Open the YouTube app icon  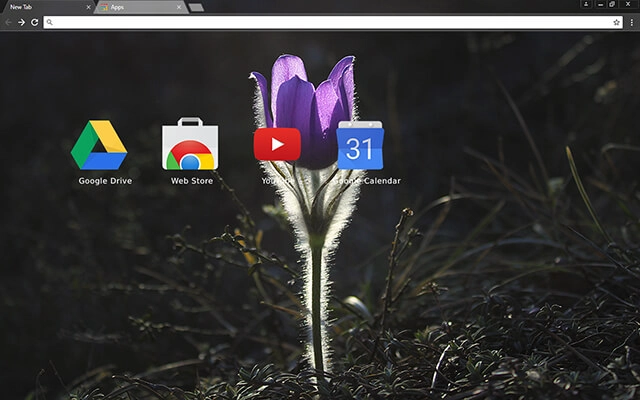click(x=277, y=144)
